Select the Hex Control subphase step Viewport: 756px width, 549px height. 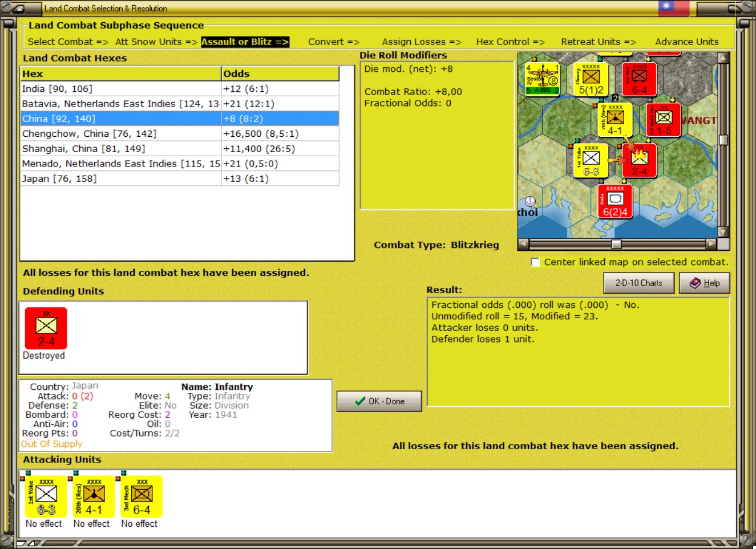pos(511,42)
